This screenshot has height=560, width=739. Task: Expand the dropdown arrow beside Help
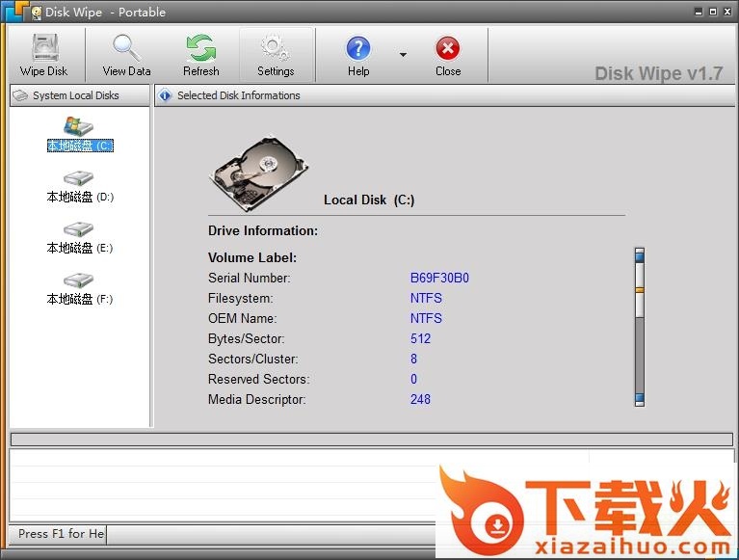403,55
